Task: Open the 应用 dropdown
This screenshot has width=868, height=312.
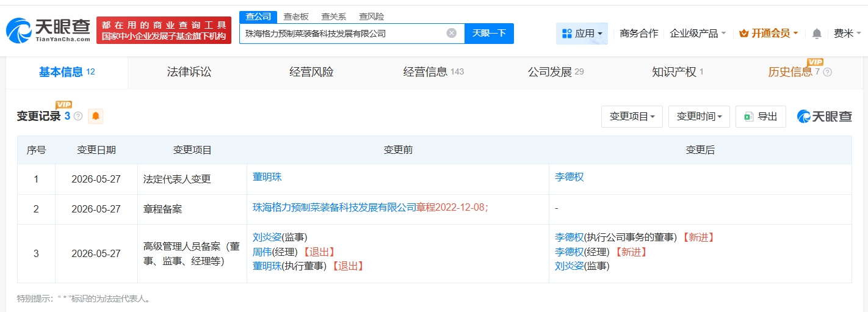Action: [582, 34]
